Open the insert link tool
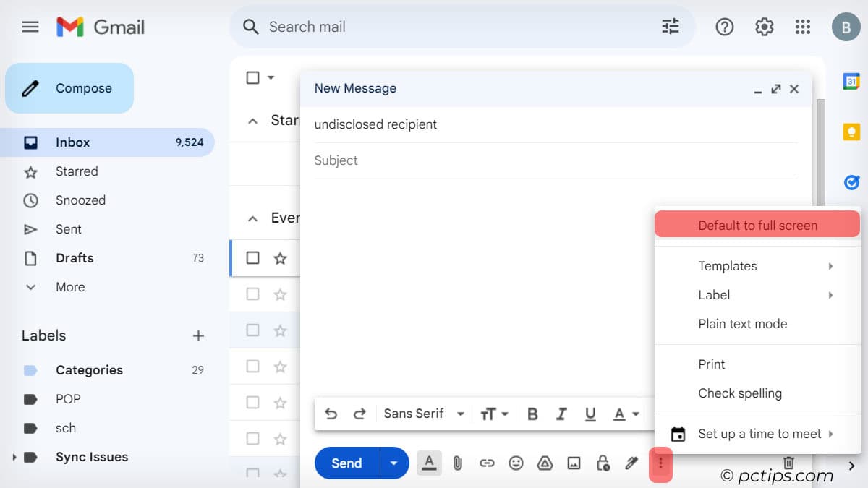 coord(487,463)
